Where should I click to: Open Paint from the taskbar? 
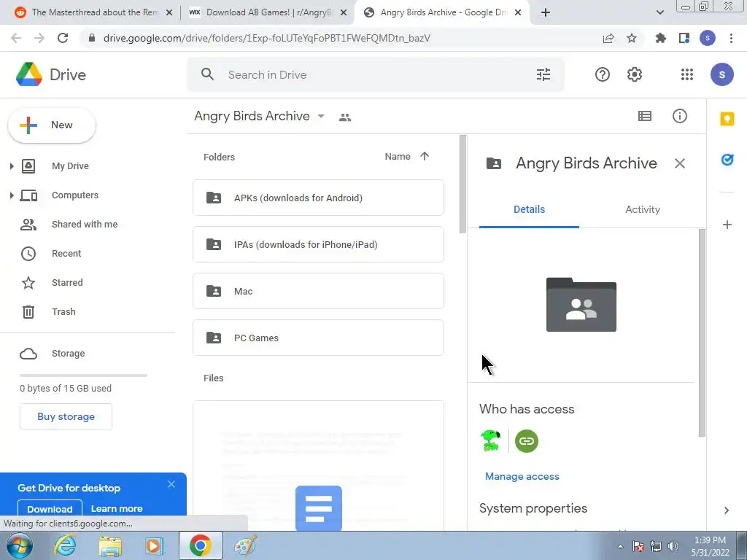click(246, 545)
